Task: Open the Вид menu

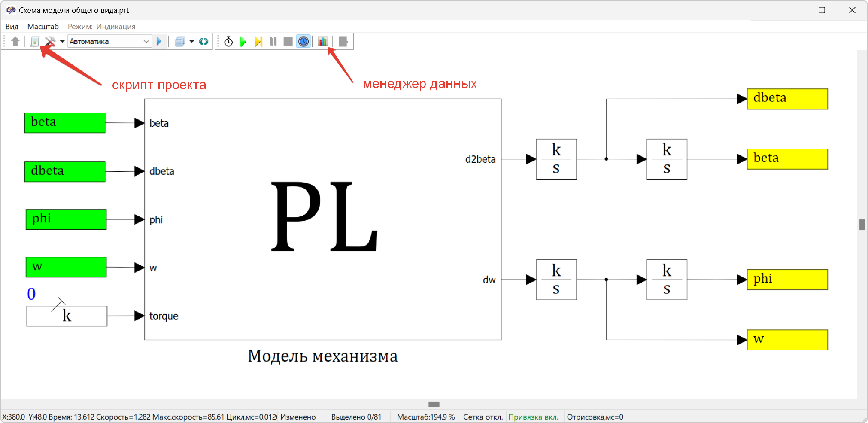Action: 12,27
